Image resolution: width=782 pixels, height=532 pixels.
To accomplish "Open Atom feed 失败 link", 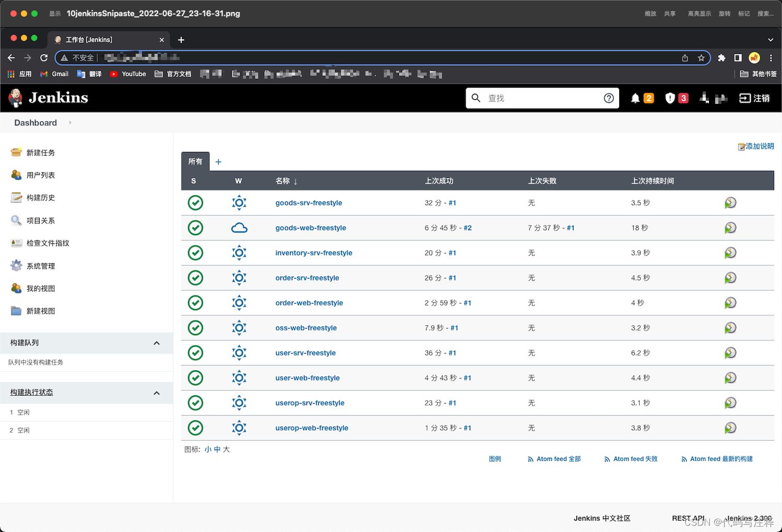I will [x=631, y=459].
